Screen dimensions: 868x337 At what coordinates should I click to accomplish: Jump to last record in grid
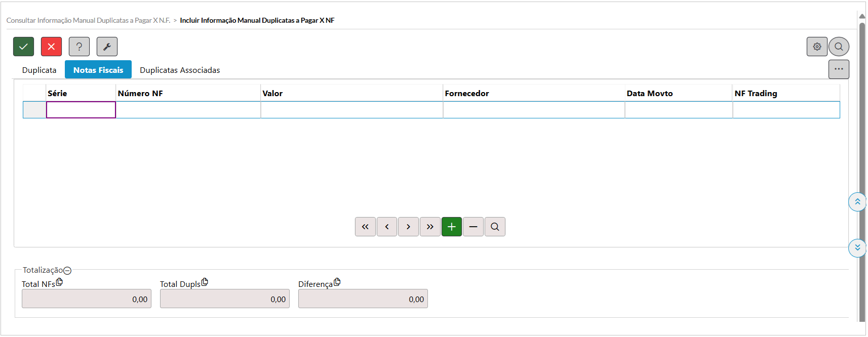pos(430,227)
